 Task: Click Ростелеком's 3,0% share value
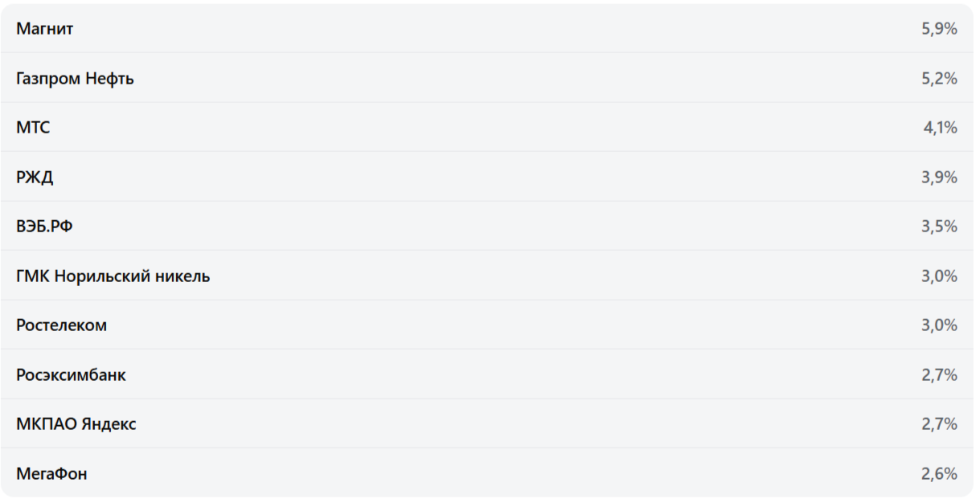click(939, 325)
